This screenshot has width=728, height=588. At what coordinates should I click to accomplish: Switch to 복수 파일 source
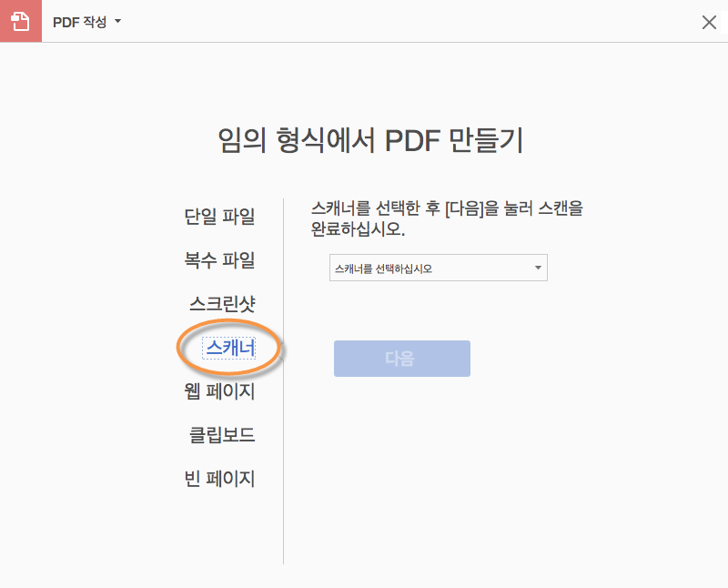[219, 260]
